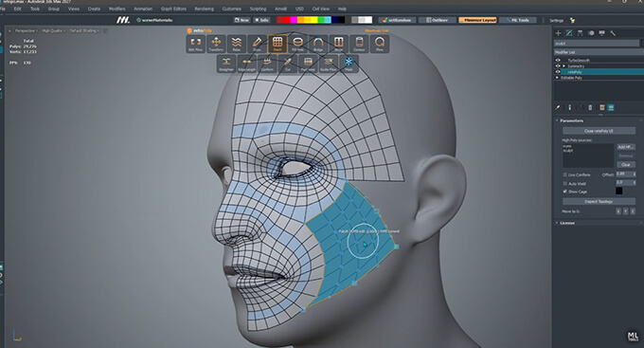Toggle the Show Cage checkbox
644x348 pixels.
(x=565, y=192)
